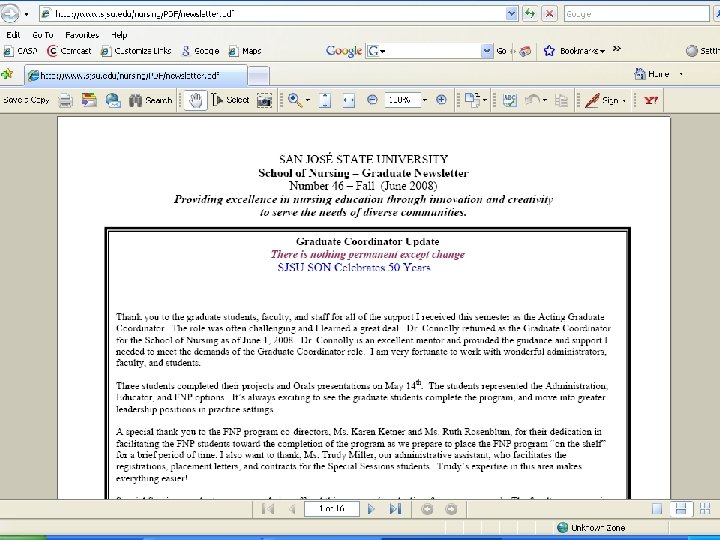Go to next page
This screenshot has width=720, height=540.
(x=371, y=509)
